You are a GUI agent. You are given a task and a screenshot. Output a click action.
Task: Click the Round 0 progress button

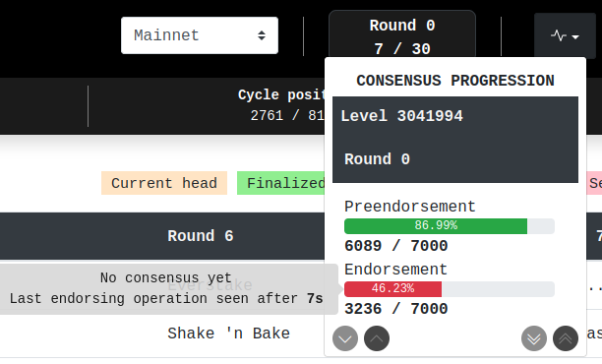[402, 35]
